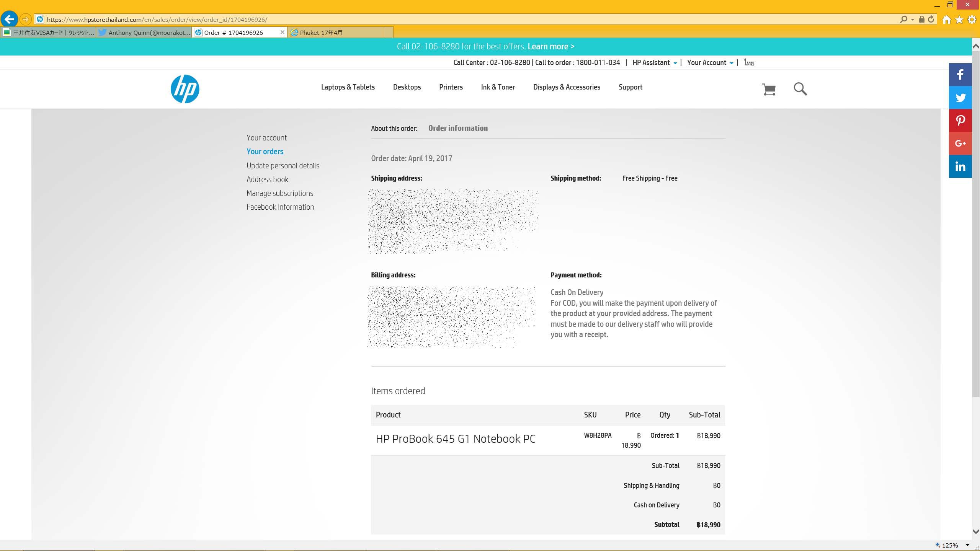Open Update personal details
Screen dimensions: 980x551
click(x=283, y=166)
